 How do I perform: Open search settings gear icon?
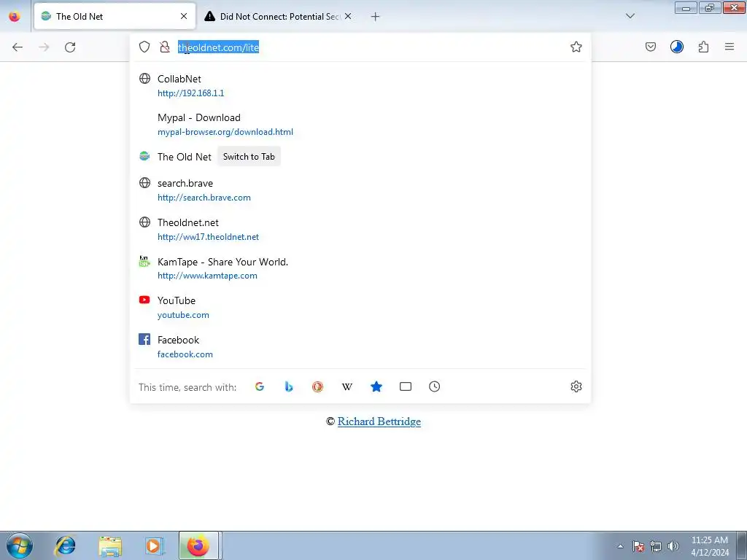[x=576, y=386]
